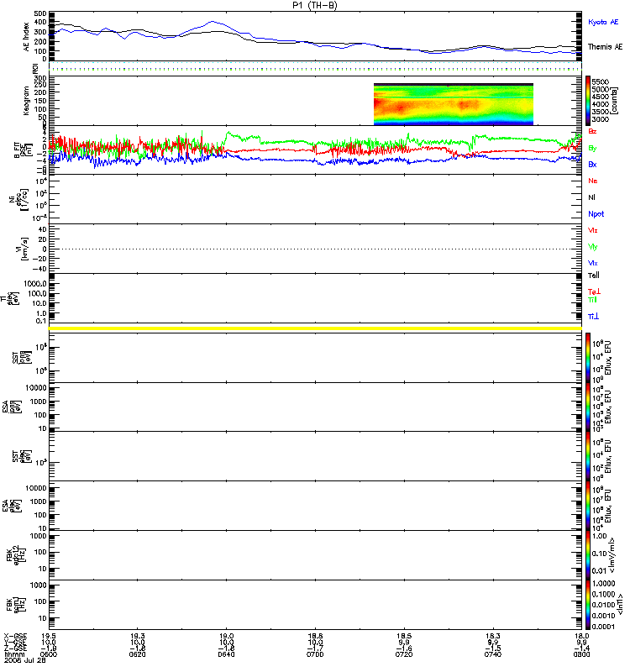Click the B_FIT GSE nT axis label
This screenshot has width=630, height=672.
coord(24,150)
